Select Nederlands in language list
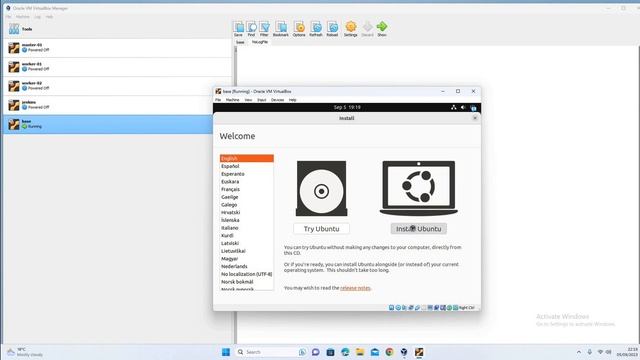640x360 pixels. 247,267
